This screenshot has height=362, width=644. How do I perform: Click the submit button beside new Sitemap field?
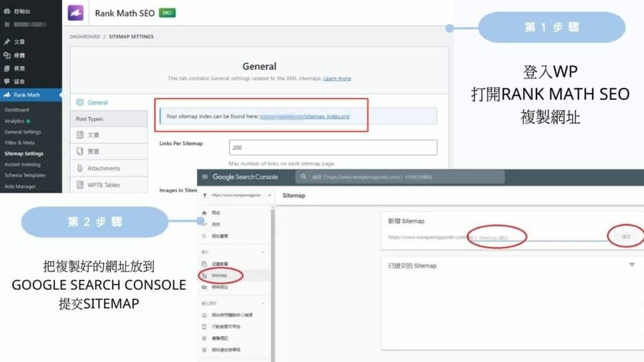[626, 236]
